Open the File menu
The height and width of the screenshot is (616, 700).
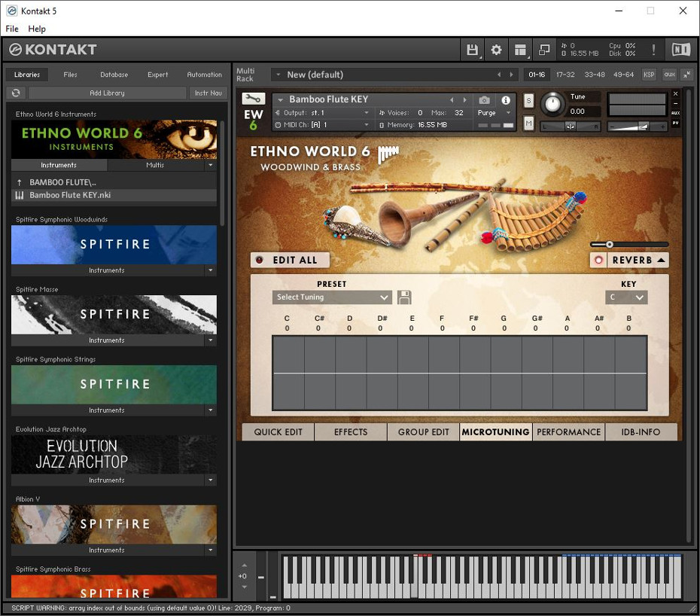(x=12, y=29)
